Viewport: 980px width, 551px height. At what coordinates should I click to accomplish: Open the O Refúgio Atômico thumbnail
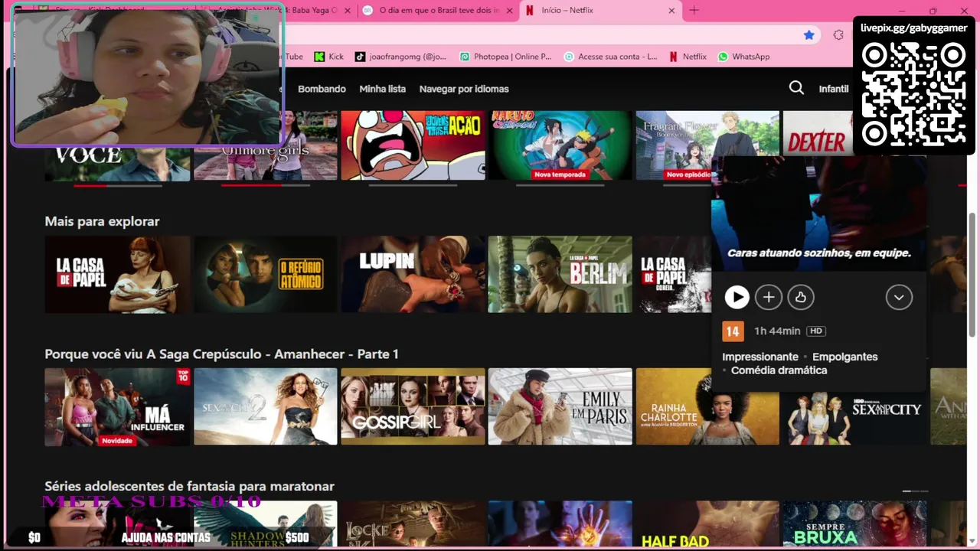click(265, 274)
